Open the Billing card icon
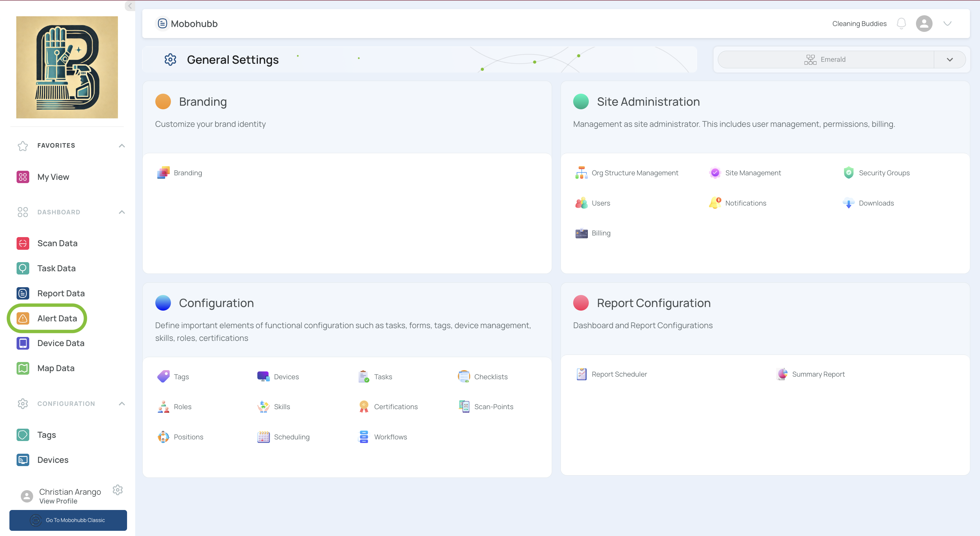The width and height of the screenshot is (980, 536). pyautogui.click(x=581, y=233)
